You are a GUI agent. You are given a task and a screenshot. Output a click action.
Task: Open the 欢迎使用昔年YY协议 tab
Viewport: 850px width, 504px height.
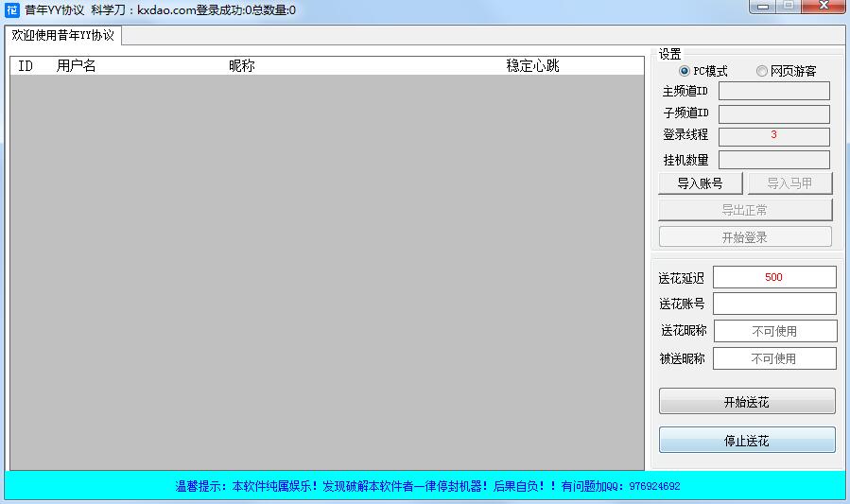point(63,36)
